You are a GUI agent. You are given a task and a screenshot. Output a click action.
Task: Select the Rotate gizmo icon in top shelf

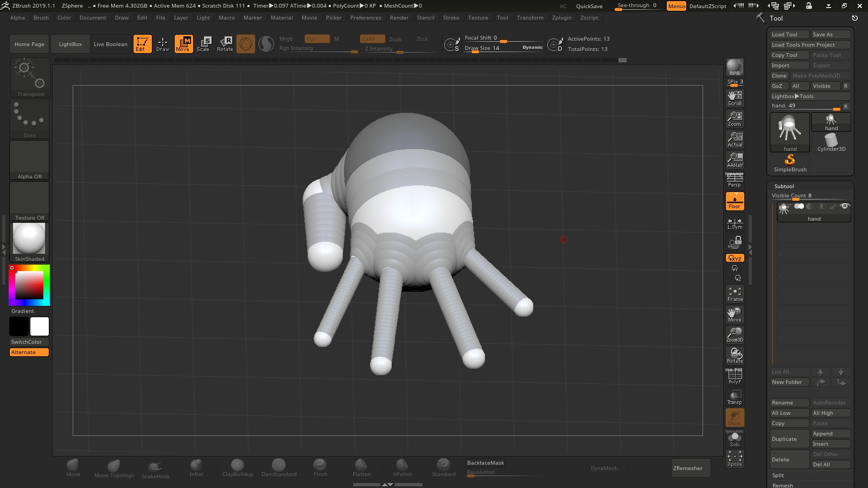225,44
